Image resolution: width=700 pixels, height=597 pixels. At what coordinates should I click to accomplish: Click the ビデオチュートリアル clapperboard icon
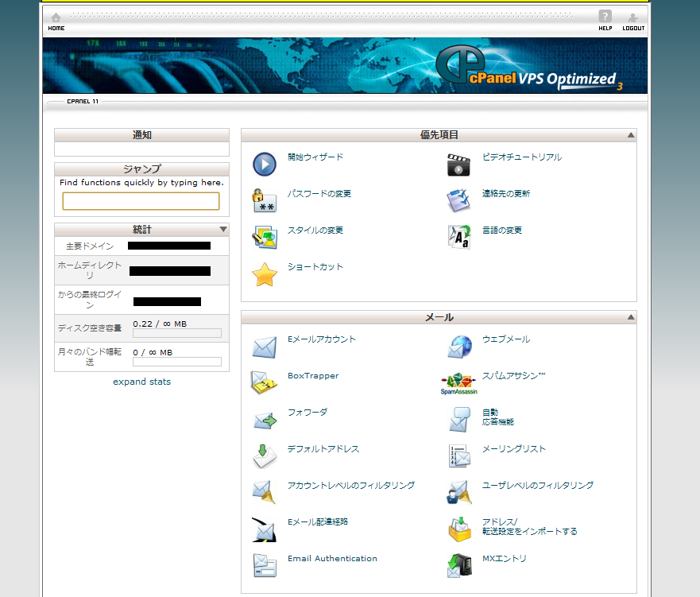(458, 165)
